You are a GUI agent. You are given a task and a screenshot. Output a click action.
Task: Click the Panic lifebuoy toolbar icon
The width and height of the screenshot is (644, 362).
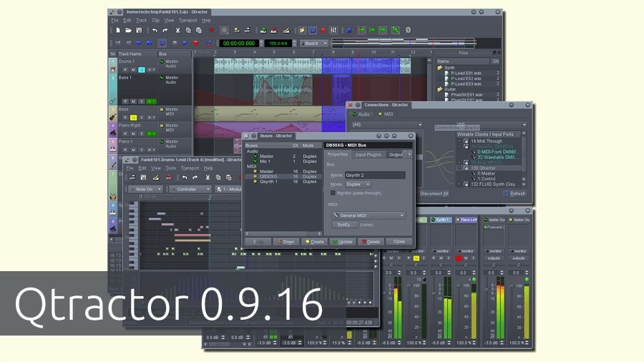click(x=408, y=30)
